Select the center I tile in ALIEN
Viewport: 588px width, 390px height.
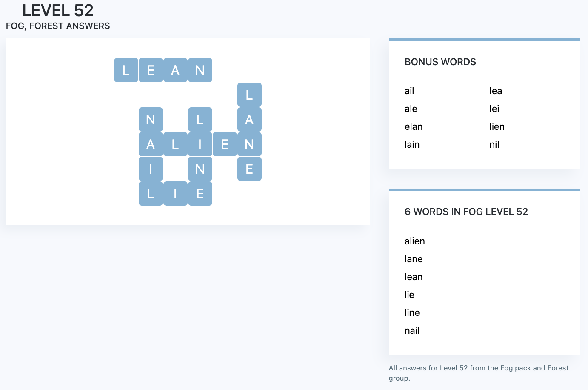point(200,144)
